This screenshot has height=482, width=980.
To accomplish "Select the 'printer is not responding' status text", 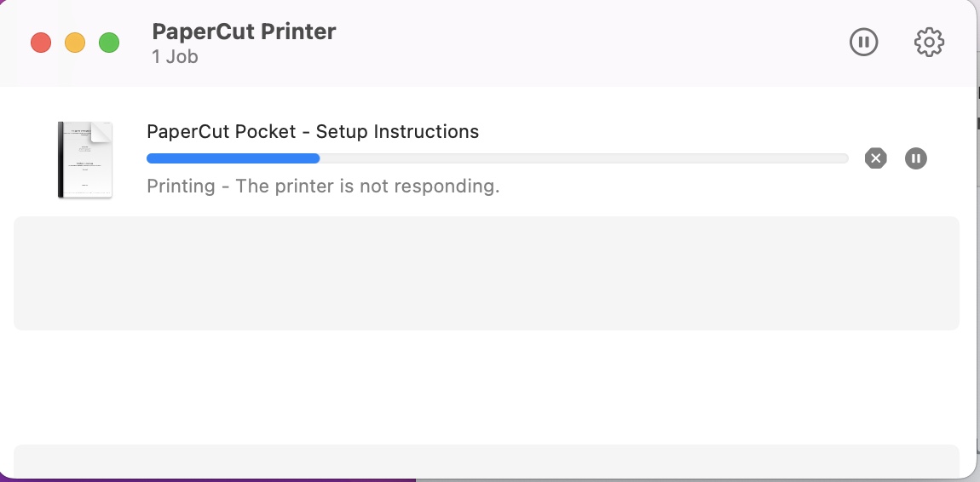I will [367, 186].
